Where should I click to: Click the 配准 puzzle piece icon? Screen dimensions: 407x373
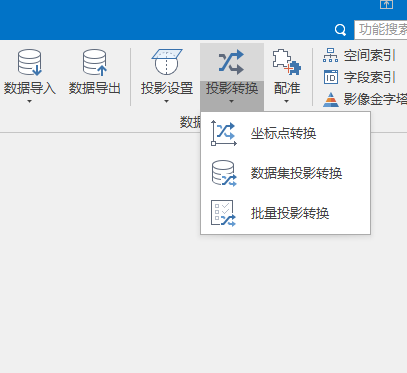(x=287, y=62)
